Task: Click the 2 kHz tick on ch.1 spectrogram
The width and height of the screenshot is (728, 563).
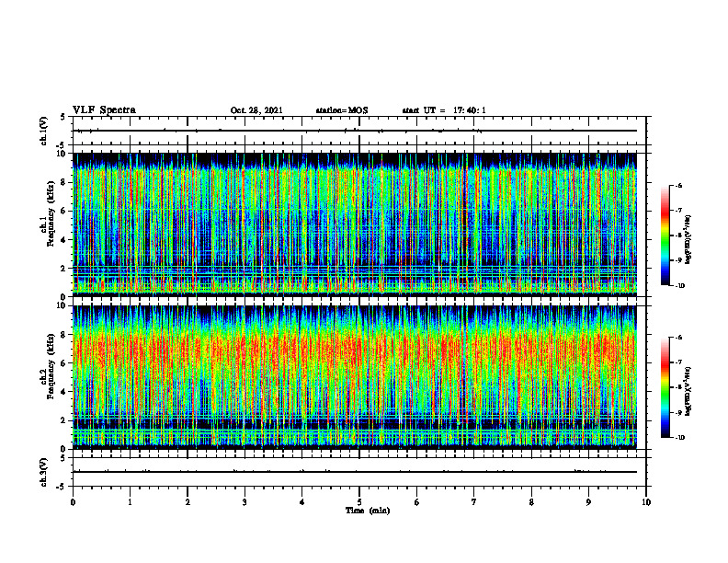Action: click(63, 269)
